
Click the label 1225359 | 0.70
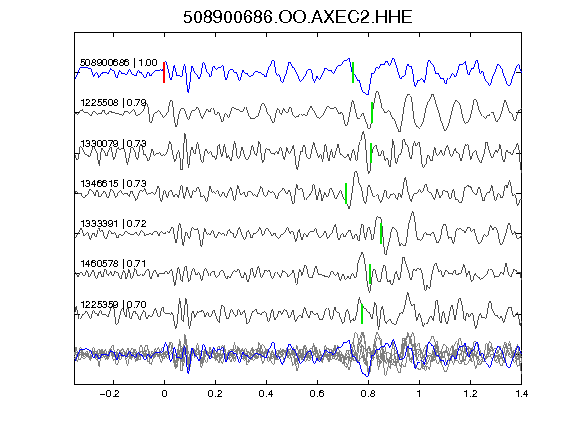tap(113, 304)
